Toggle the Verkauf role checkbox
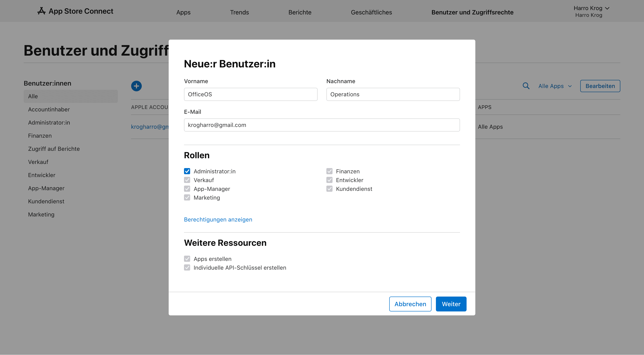The image size is (644, 355). click(x=187, y=180)
